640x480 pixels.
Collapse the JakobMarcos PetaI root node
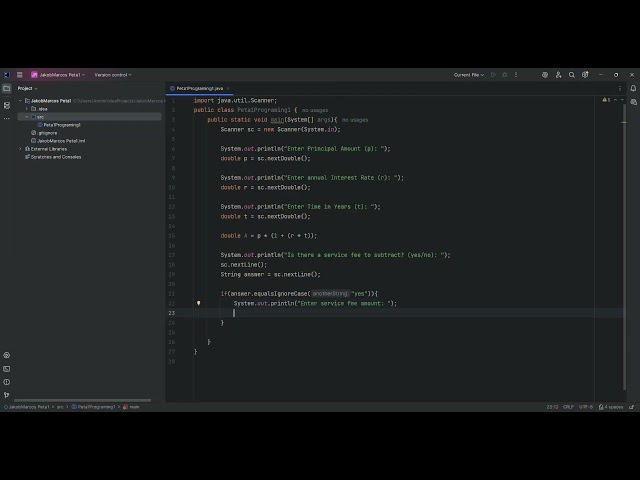click(20, 101)
